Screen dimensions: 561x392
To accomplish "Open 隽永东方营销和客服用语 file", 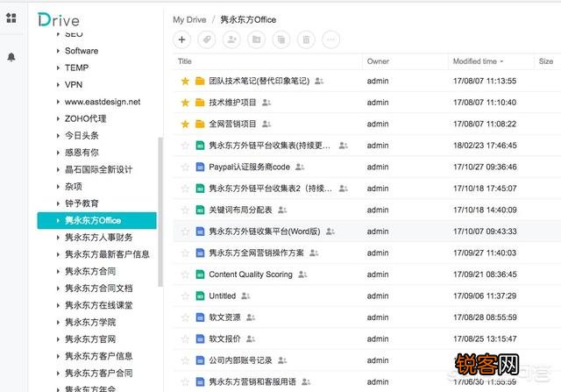I will 252,382.
